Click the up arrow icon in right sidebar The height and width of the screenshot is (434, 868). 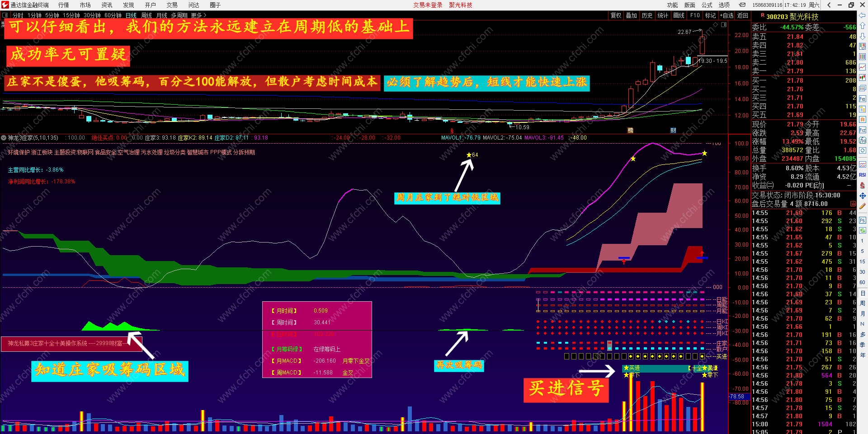tap(863, 26)
